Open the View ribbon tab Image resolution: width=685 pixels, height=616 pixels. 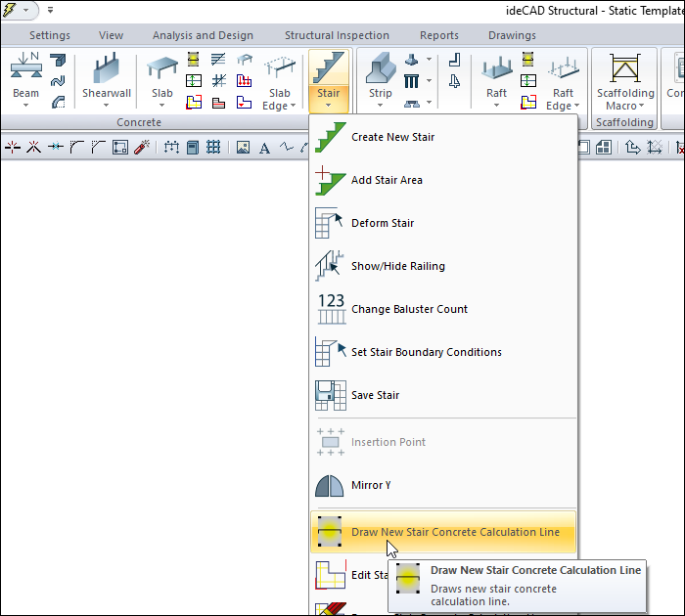click(111, 35)
